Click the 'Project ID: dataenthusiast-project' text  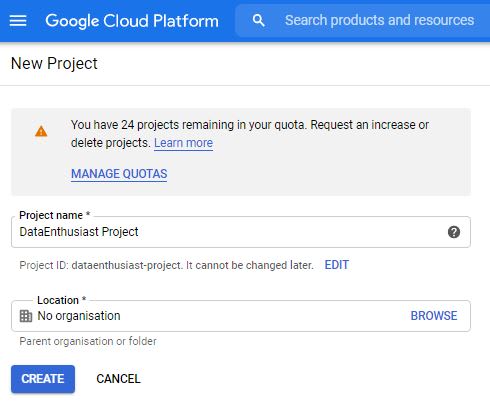coord(101,265)
